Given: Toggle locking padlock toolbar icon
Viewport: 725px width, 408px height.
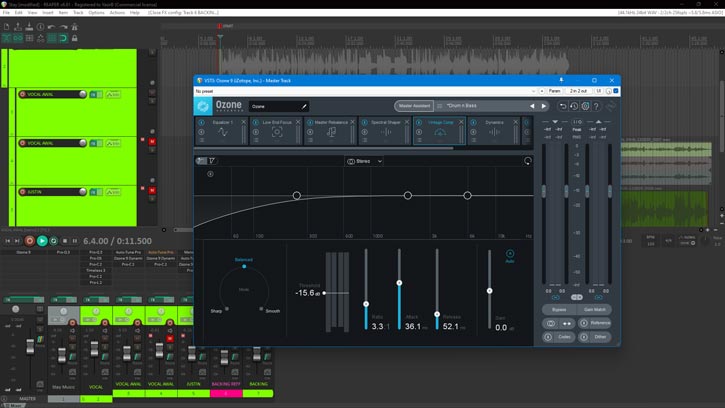Looking at the screenshot, I should [74, 38].
